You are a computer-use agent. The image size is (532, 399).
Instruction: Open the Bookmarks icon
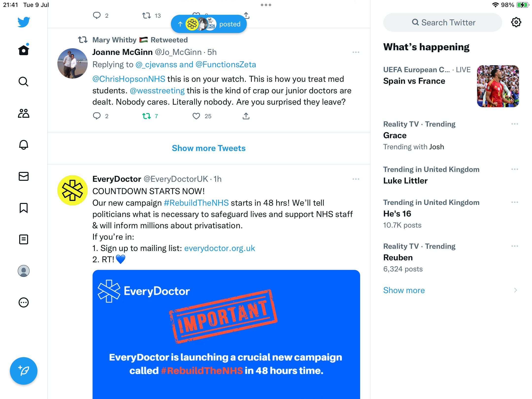coord(24,208)
